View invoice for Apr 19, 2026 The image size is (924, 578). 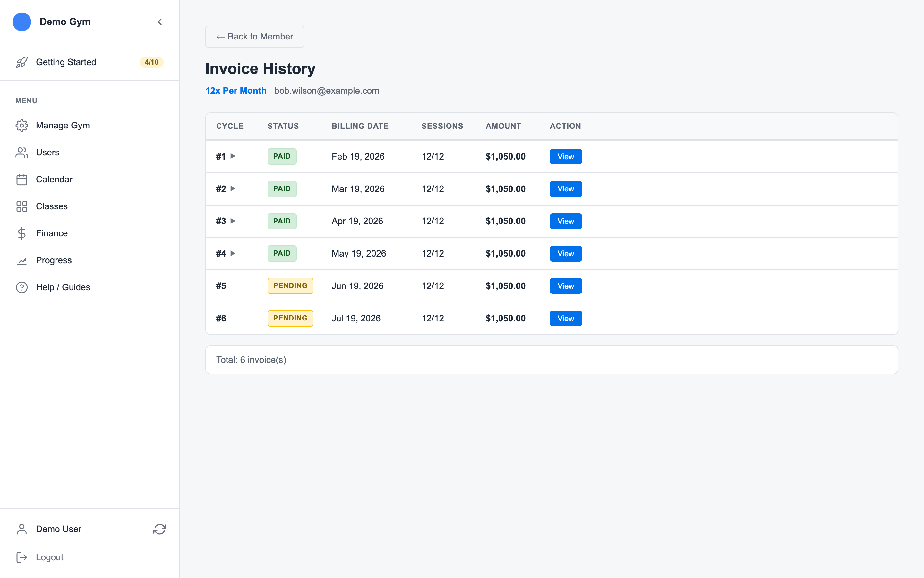pyautogui.click(x=566, y=221)
